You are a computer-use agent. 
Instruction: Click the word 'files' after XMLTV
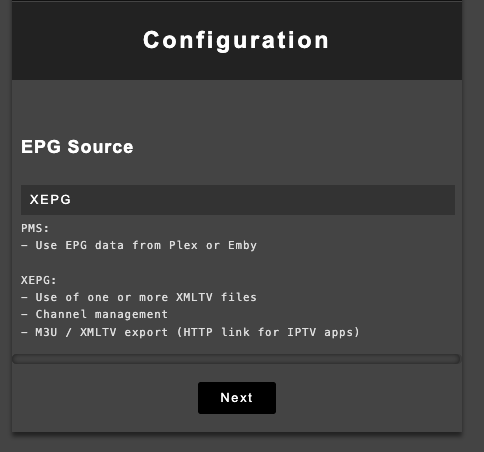point(239,297)
